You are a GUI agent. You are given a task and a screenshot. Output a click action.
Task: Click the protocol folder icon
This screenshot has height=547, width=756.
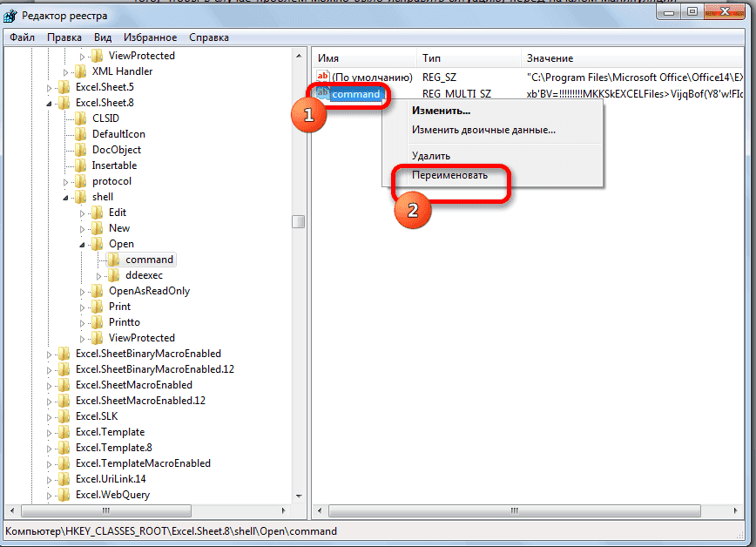[81, 181]
